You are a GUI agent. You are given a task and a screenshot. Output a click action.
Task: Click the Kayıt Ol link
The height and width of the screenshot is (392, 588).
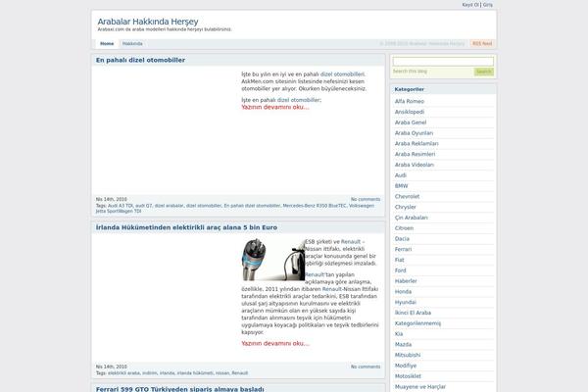(x=470, y=5)
